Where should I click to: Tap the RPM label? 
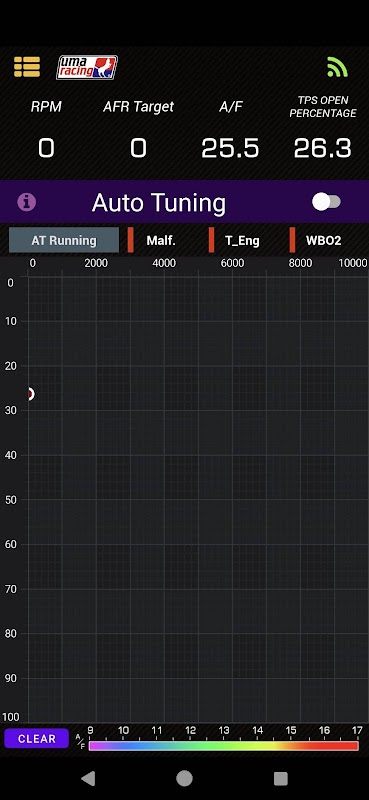(x=46, y=107)
